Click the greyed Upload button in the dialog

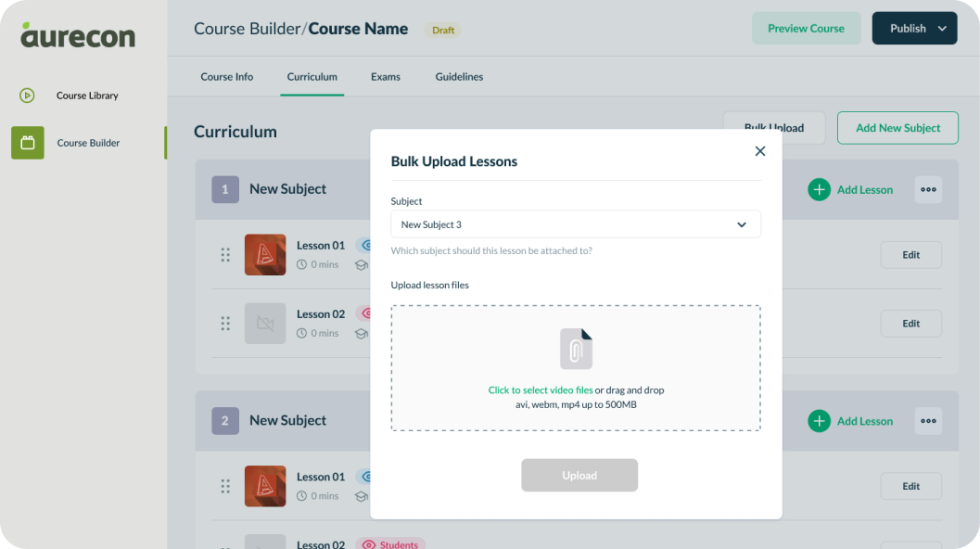[x=579, y=475]
